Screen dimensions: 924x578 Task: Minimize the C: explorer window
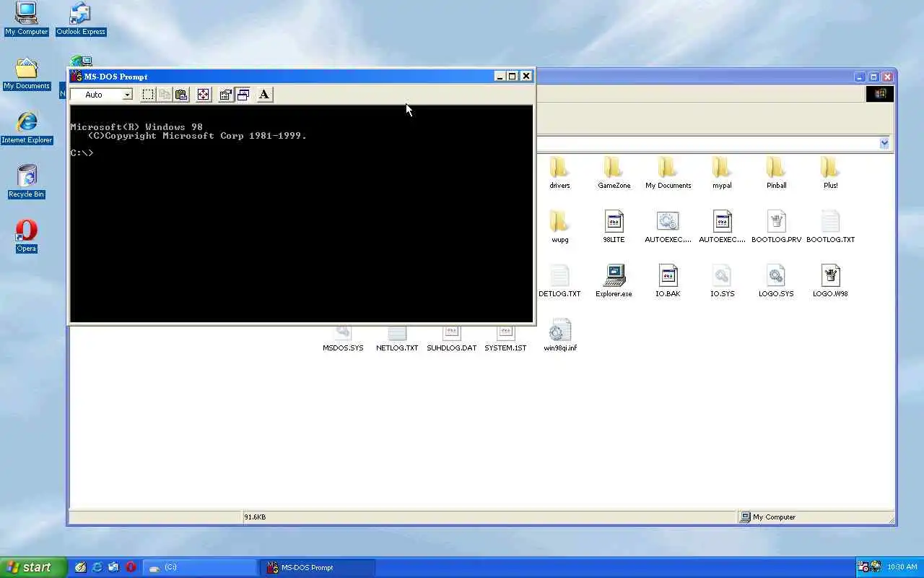point(859,77)
